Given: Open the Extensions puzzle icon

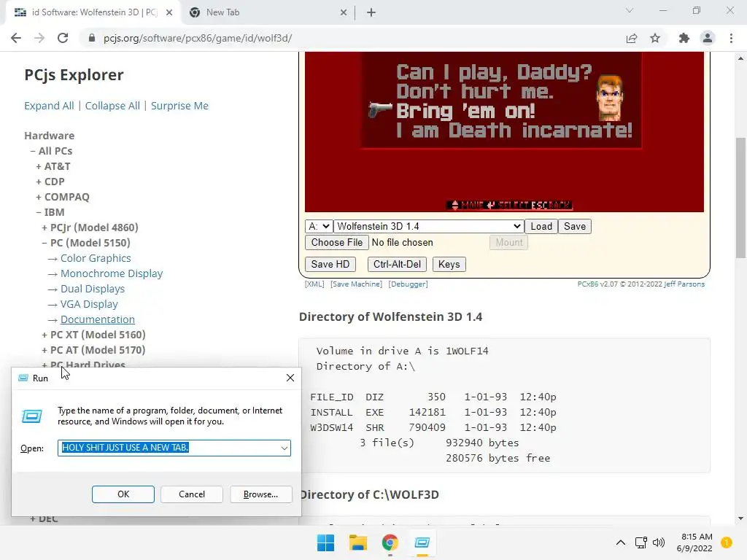Looking at the screenshot, I should [684, 38].
